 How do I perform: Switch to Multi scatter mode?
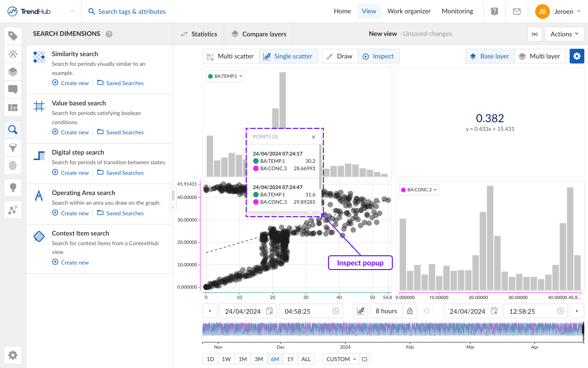(231, 56)
